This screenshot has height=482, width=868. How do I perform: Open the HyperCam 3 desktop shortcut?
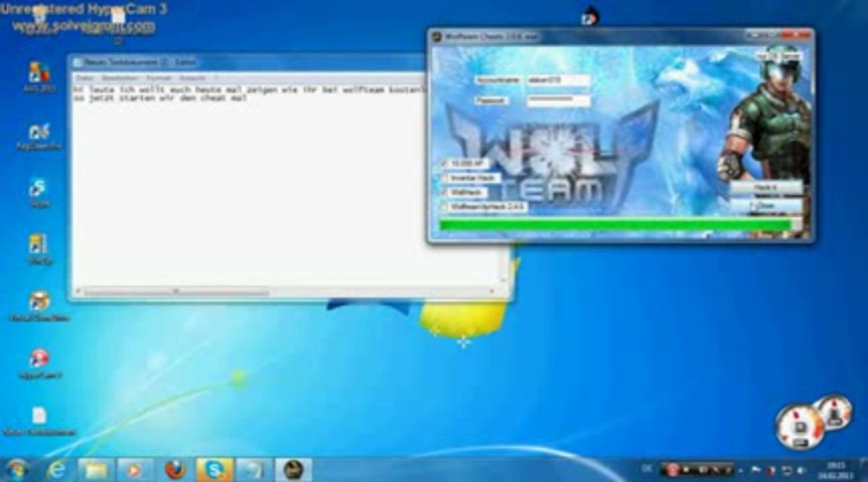(x=39, y=363)
